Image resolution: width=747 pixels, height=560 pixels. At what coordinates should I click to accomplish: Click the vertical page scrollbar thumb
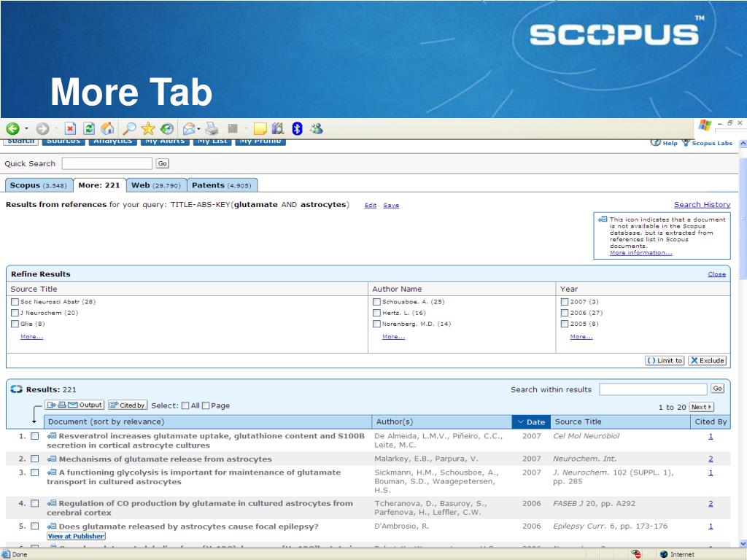click(x=743, y=218)
